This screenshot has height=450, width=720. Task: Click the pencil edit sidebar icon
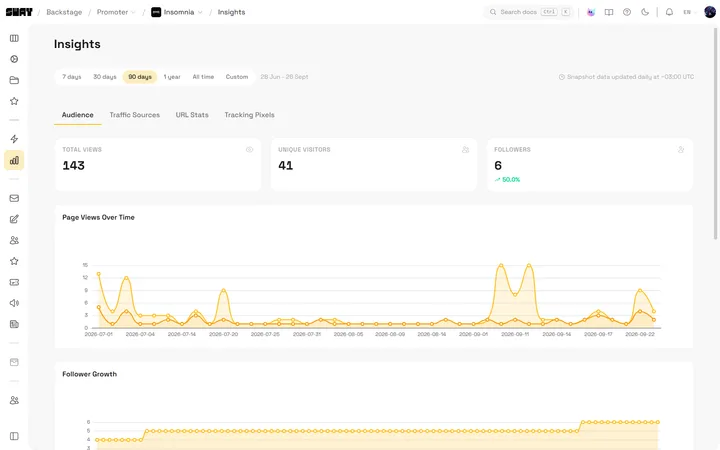point(14,219)
